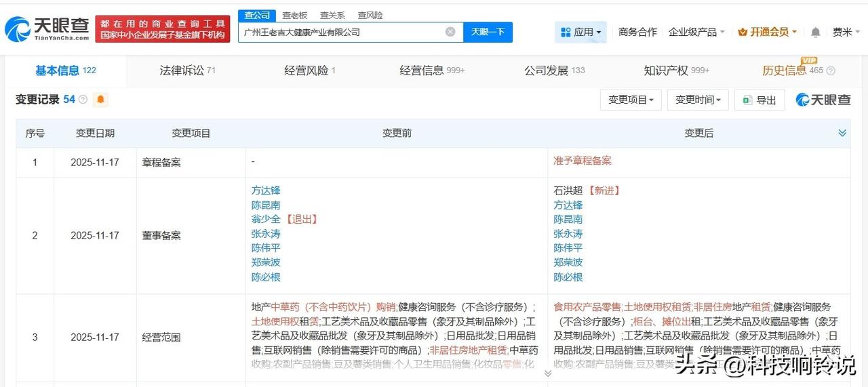
Task: Click the 【退出】 tag next to 翁少全
Action: pos(302,219)
